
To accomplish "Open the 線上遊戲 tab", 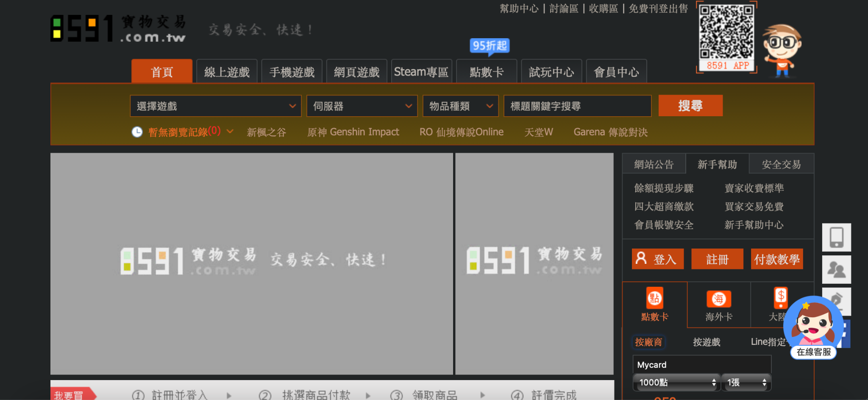I will coord(227,71).
